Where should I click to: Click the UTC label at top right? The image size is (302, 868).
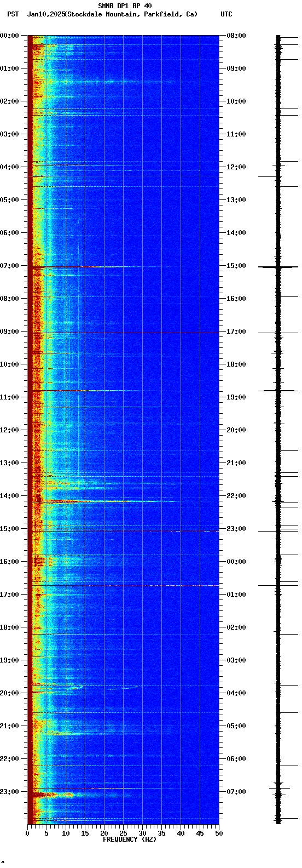click(226, 14)
